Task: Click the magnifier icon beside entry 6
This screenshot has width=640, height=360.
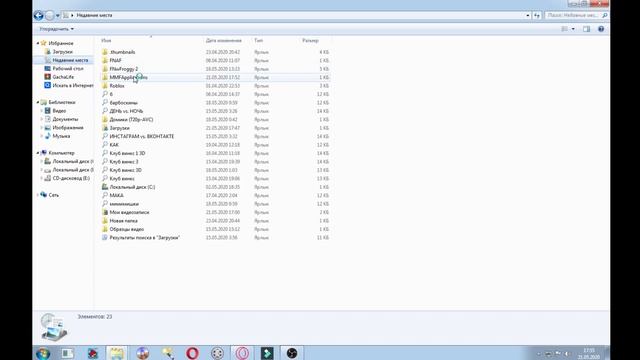Action: click(105, 94)
